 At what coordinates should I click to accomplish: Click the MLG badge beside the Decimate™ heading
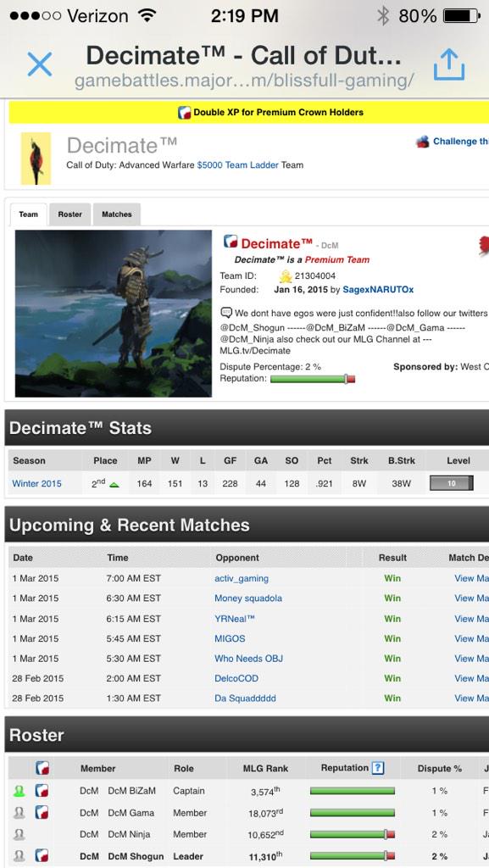click(231, 242)
